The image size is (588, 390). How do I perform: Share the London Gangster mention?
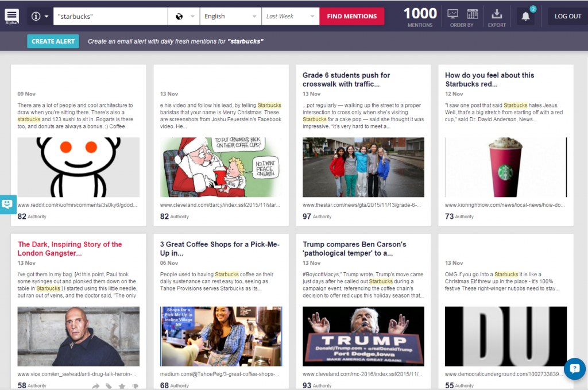coord(96,386)
